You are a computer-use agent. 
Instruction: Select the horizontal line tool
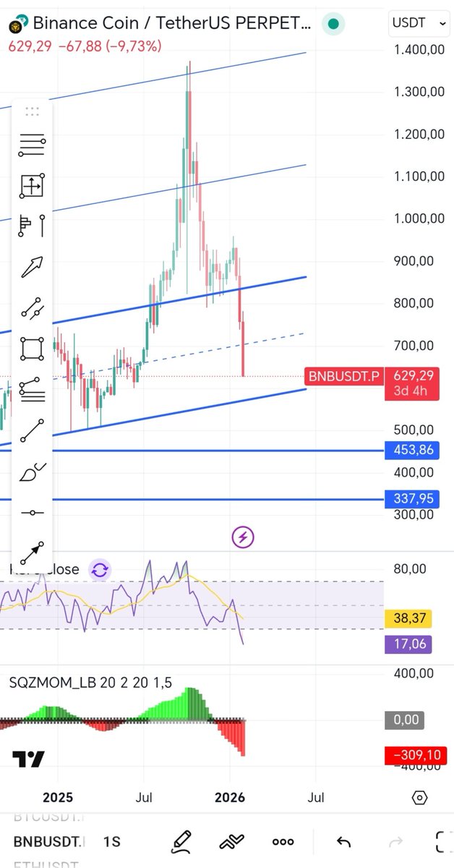point(32,513)
